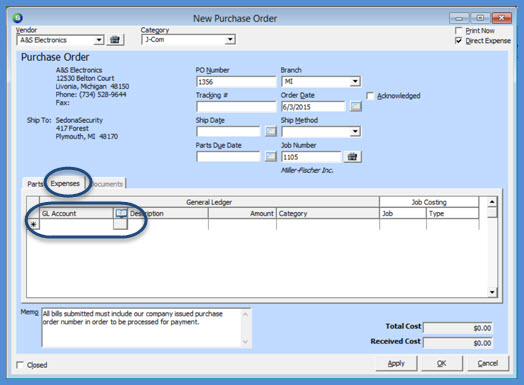This screenshot has width=524, height=385.
Task: Click the Total Cost field
Action: (458, 328)
